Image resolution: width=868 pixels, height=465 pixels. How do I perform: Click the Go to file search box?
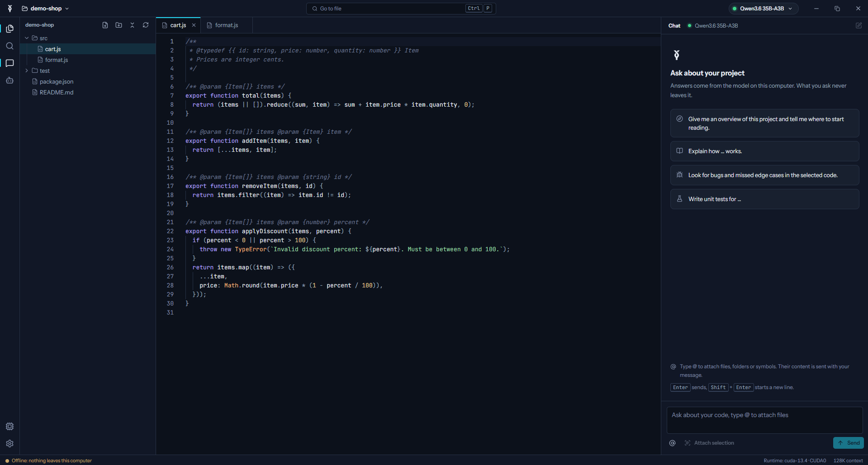click(401, 8)
